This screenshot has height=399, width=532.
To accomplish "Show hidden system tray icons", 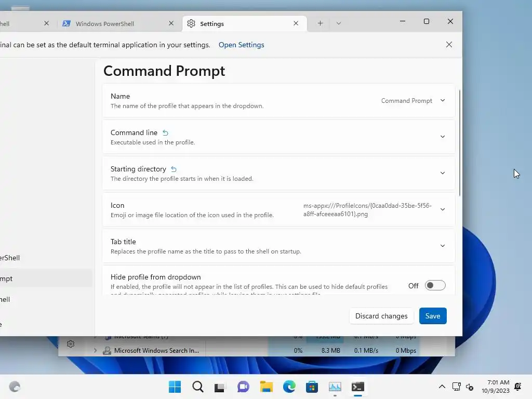I will click(442, 387).
